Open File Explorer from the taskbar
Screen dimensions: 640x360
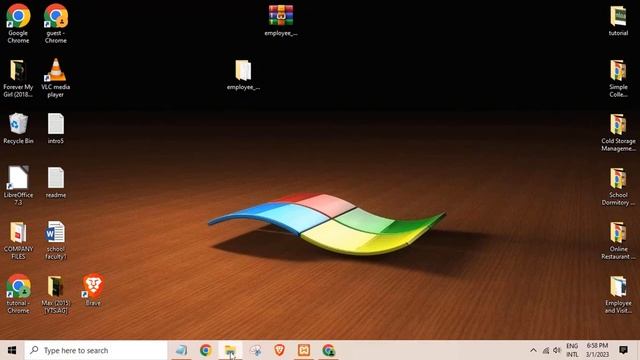pos(230,350)
